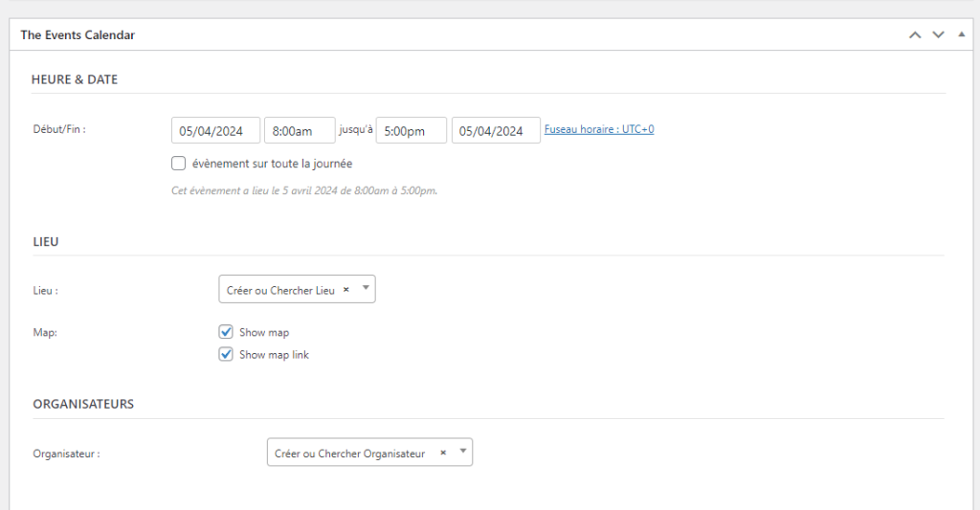Screen dimensions: 980x510
Task: Uncheck the Show map link checkbox
Action: pyautogui.click(x=226, y=354)
